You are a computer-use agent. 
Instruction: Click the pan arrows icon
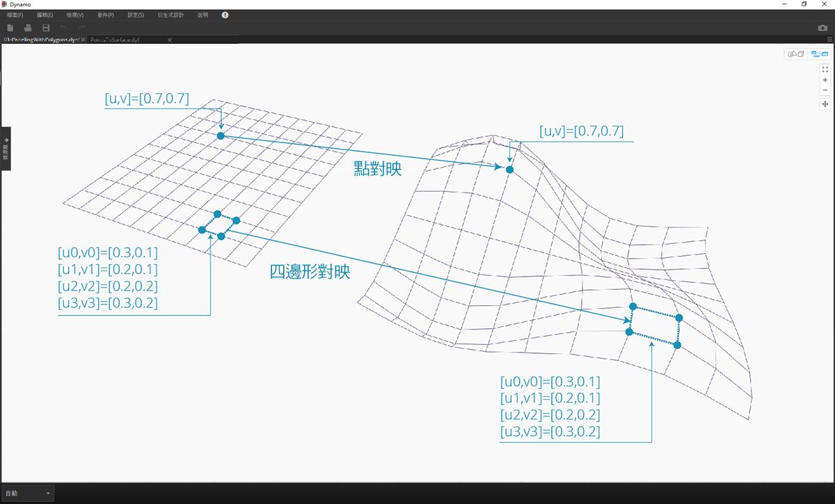click(825, 104)
